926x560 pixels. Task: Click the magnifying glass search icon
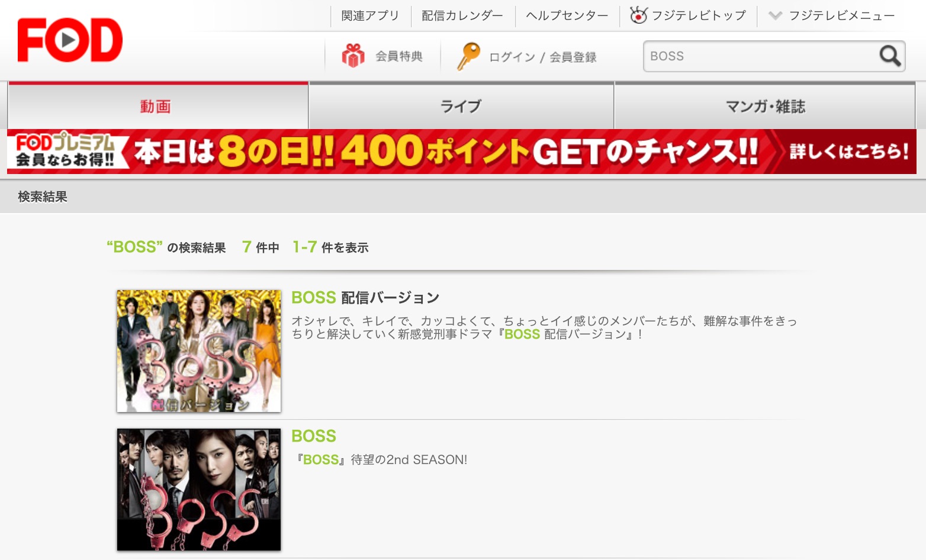pos(889,56)
